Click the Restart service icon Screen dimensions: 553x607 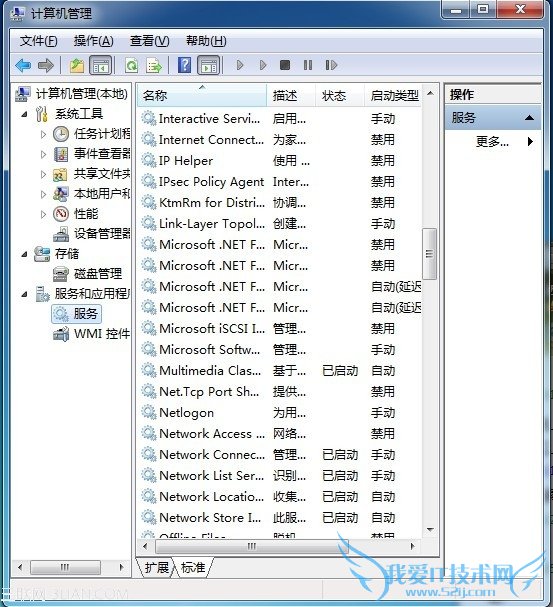(331, 65)
